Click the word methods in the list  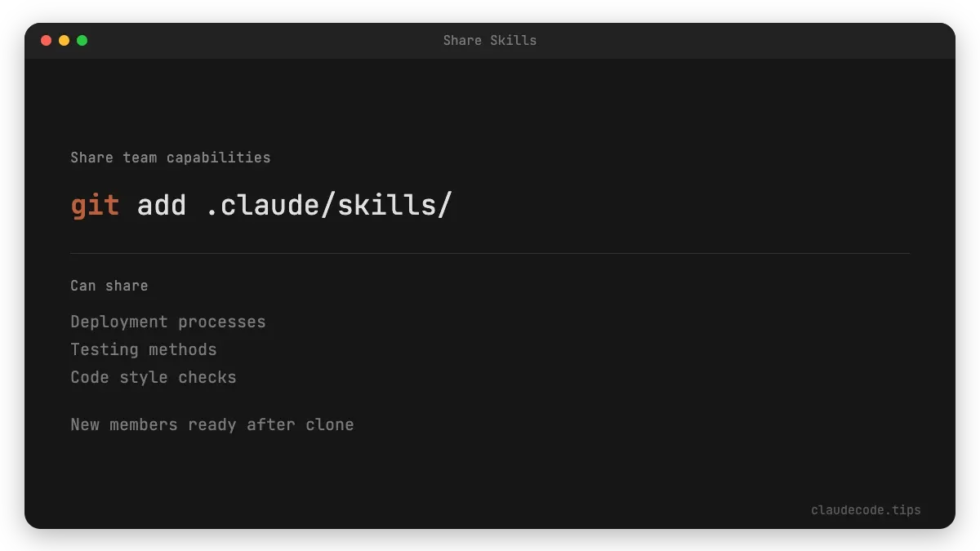(x=188, y=349)
